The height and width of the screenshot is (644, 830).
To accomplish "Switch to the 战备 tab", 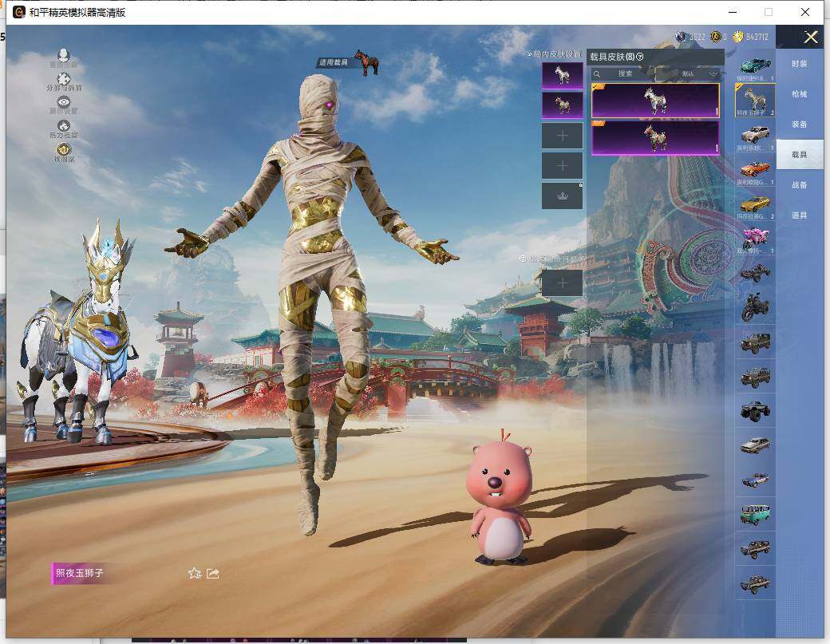I will (800, 185).
